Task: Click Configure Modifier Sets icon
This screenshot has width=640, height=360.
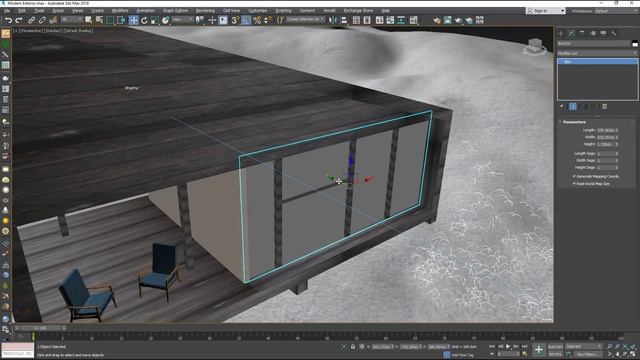Action: (x=605, y=107)
